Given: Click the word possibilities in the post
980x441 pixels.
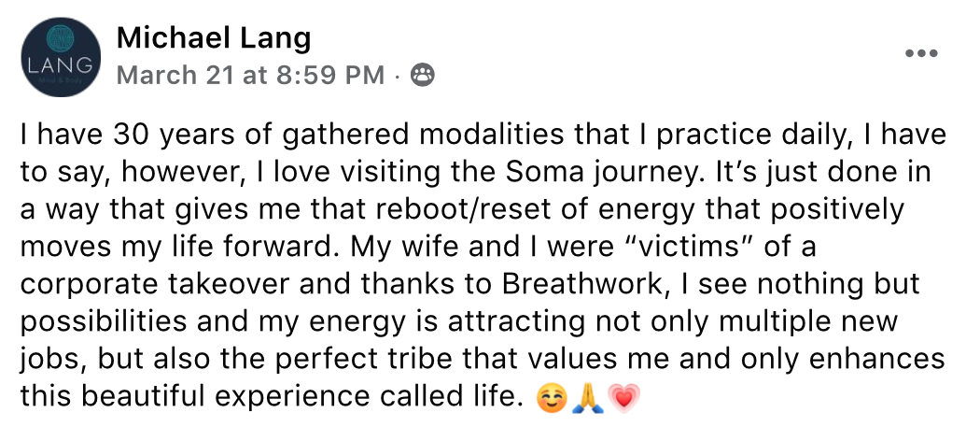Looking at the screenshot, I should [103, 322].
